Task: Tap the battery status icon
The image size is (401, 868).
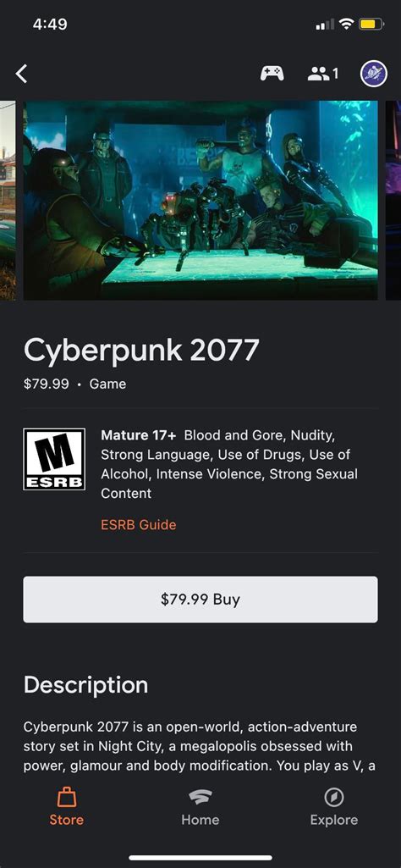Action: pos(371,24)
